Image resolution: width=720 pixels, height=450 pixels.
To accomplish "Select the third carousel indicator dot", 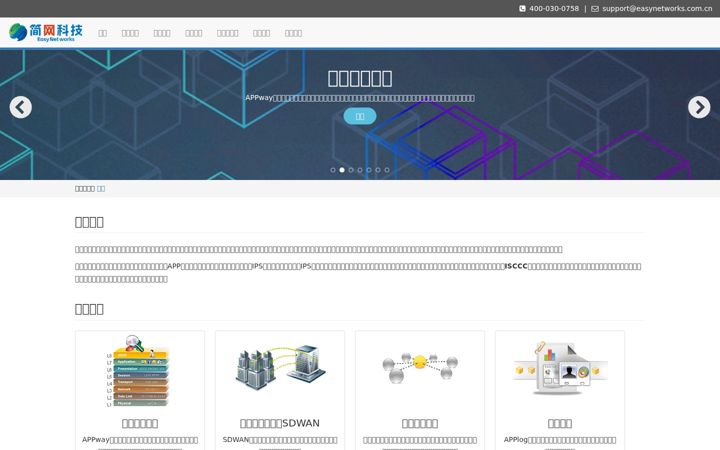I will coord(351,170).
